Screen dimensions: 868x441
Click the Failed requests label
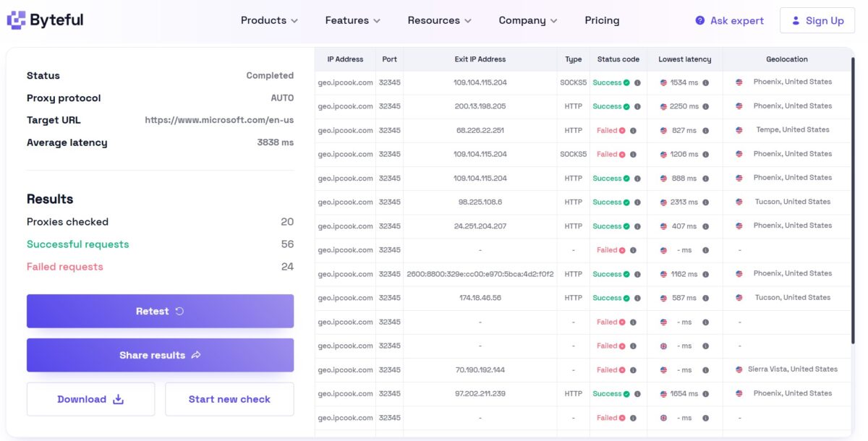pyautogui.click(x=65, y=267)
